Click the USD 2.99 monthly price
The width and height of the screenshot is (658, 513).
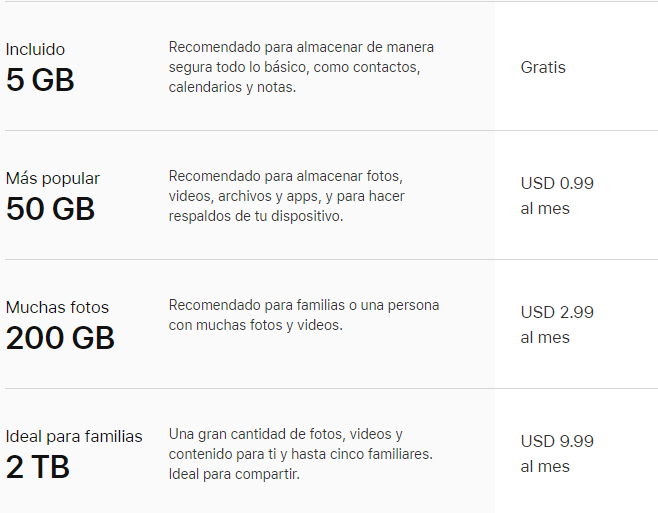[x=557, y=312]
